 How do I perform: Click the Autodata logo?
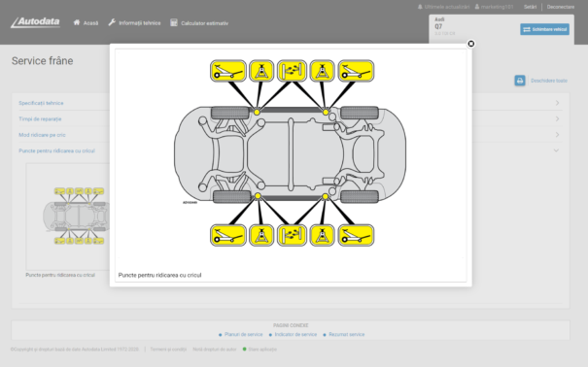click(35, 22)
